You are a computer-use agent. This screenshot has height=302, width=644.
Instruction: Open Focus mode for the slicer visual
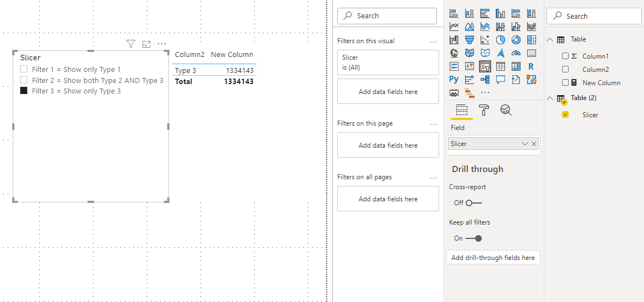point(146,44)
